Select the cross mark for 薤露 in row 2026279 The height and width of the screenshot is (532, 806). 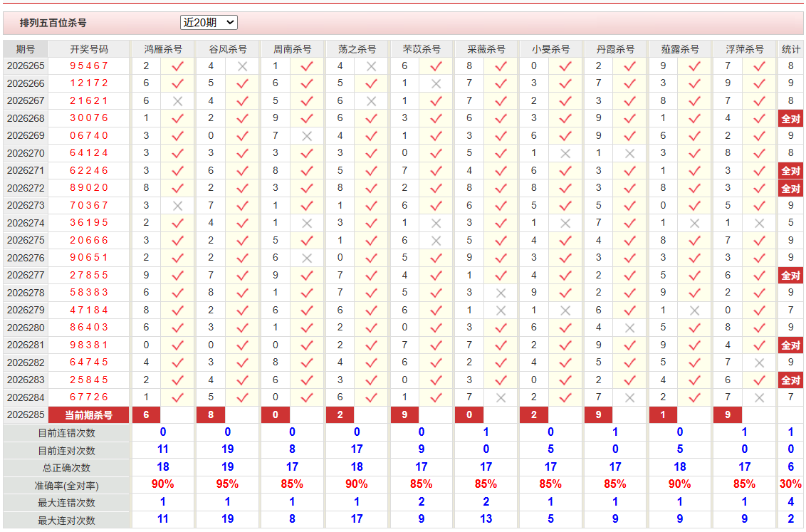tap(694, 311)
